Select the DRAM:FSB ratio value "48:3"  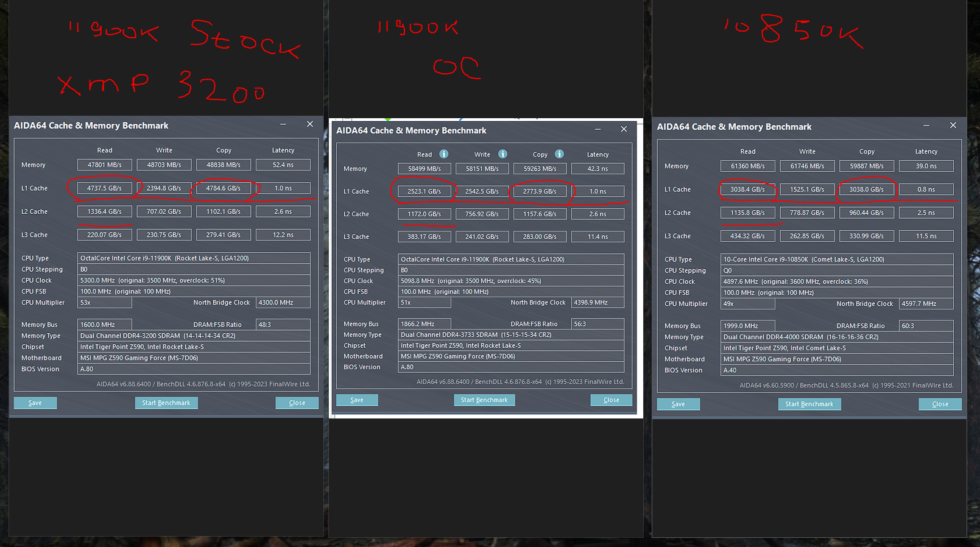[283, 325]
